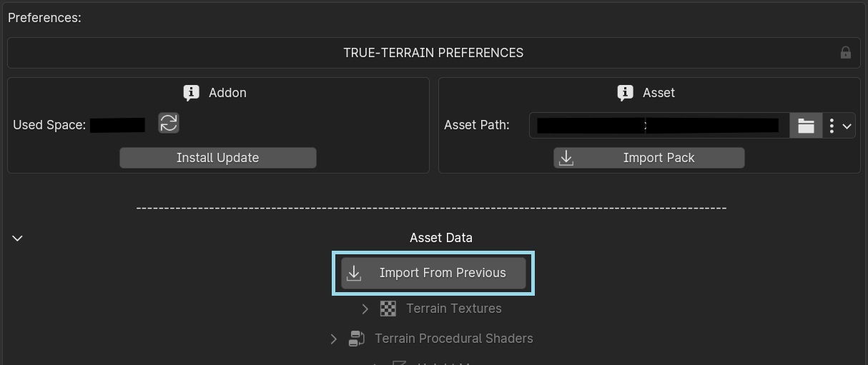Click the Import Pack button
Image resolution: width=868 pixels, height=365 pixels.
coord(648,158)
